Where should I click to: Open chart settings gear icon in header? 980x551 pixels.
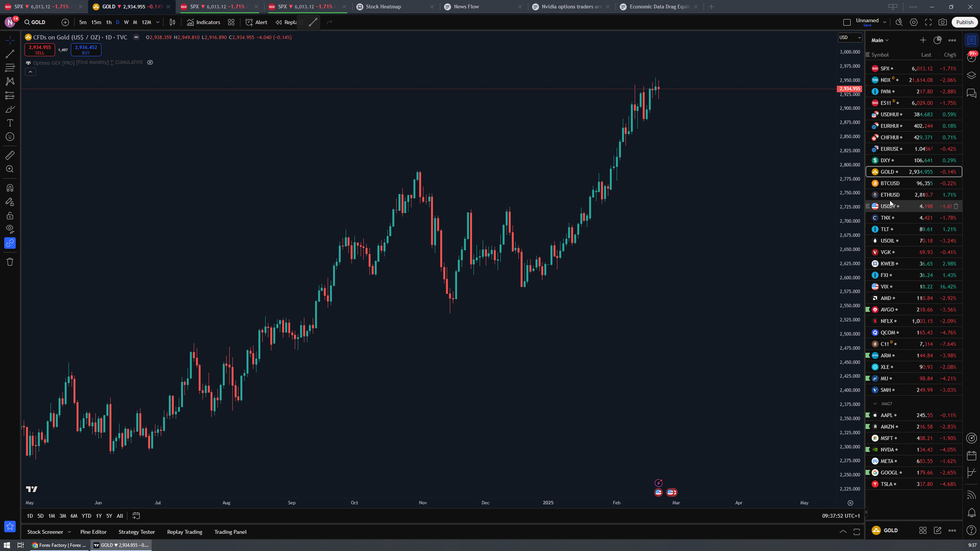[914, 22]
